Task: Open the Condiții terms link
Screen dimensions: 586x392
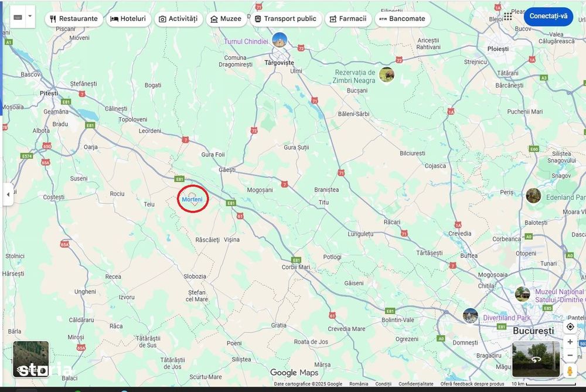Action: 383,384
